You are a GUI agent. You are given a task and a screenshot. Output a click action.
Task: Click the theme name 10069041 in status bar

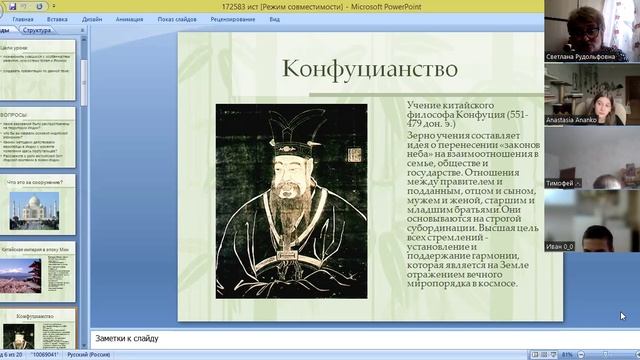[x=45, y=355]
